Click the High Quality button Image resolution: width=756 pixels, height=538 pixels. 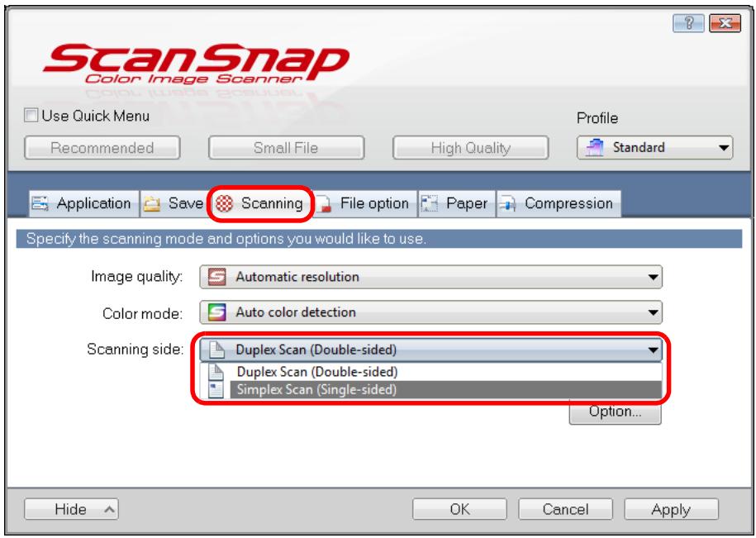pyautogui.click(x=471, y=147)
